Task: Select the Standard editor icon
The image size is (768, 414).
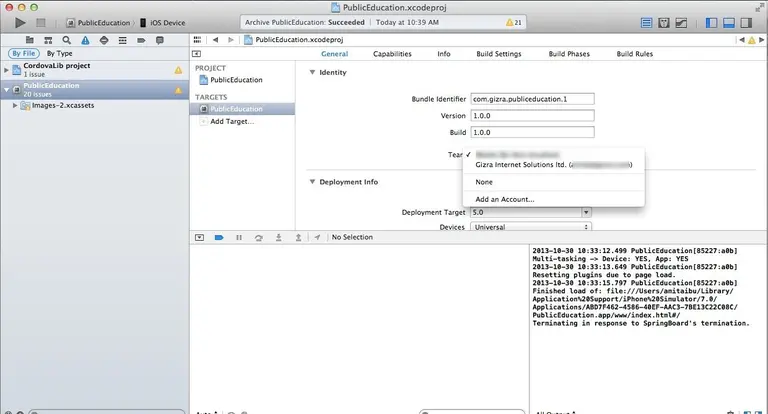Action: (647, 23)
